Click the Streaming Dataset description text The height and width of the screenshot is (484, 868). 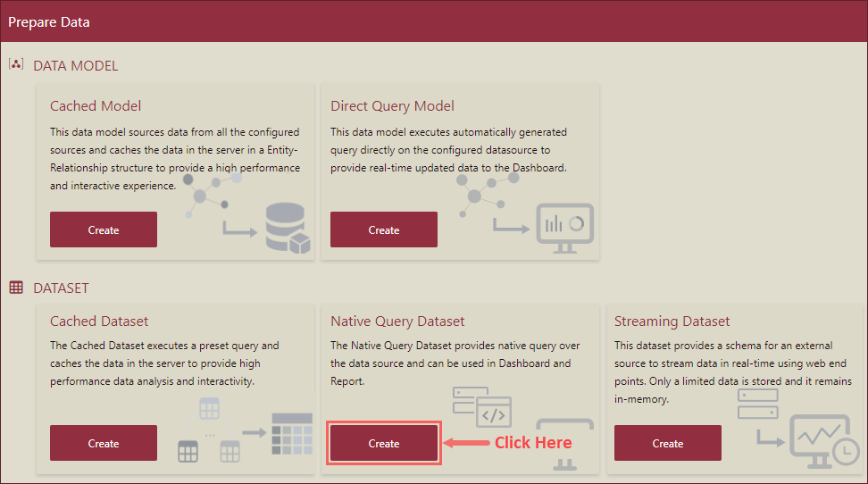coord(733,372)
